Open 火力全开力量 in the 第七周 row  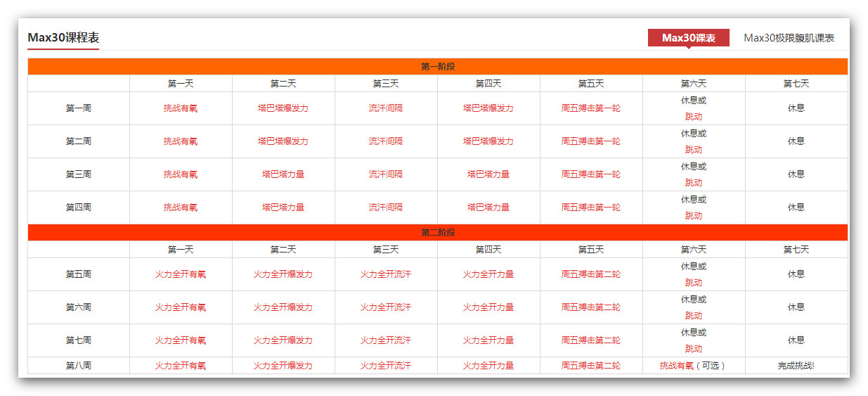(x=488, y=340)
